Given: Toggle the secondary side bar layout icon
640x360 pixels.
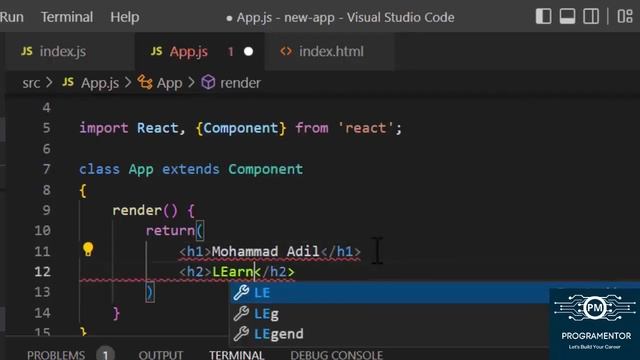Looking at the screenshot, I should (x=591, y=17).
